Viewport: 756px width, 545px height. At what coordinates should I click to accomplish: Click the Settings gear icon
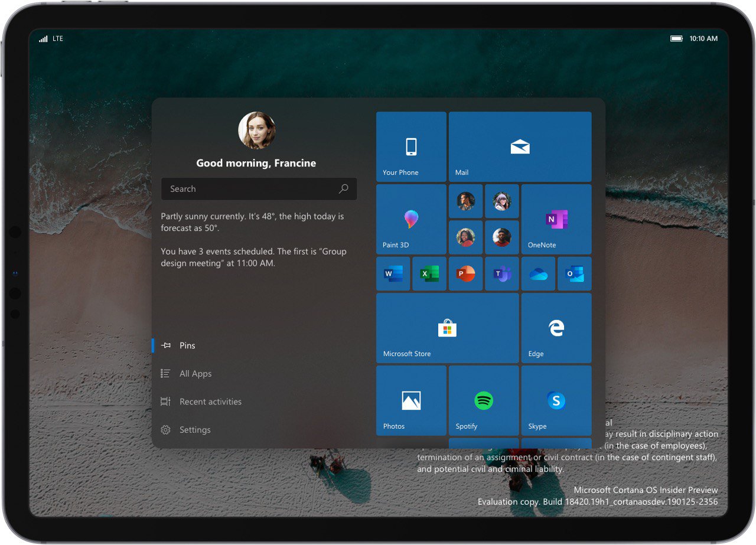166,430
